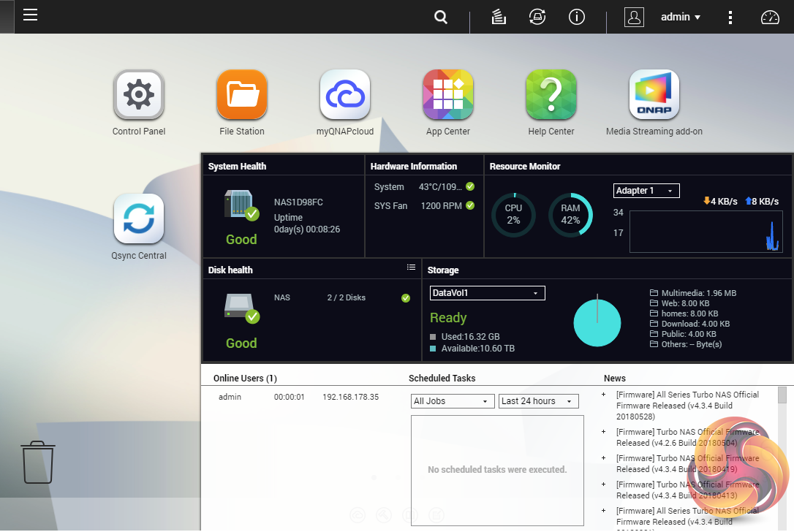Change the Last 24 hours range
The height and width of the screenshot is (532, 794).
click(539, 401)
